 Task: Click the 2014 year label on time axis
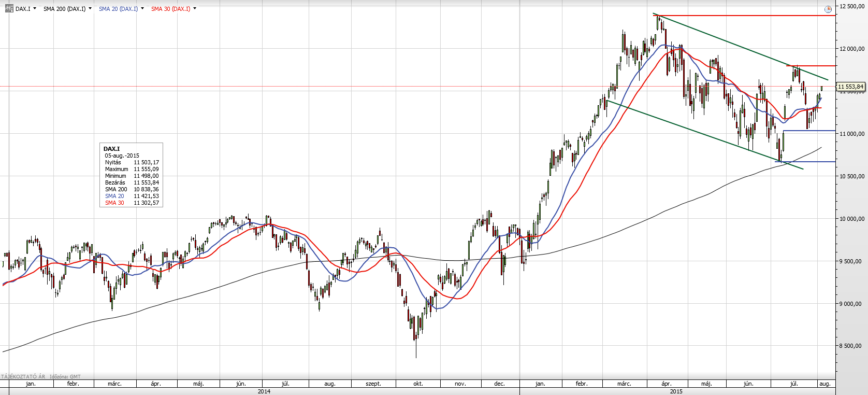pyautogui.click(x=264, y=391)
